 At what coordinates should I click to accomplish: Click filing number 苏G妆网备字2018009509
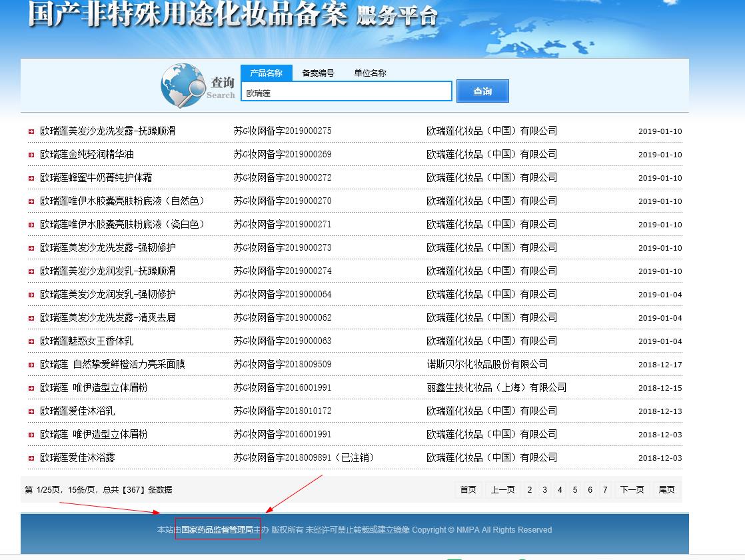[283, 364]
